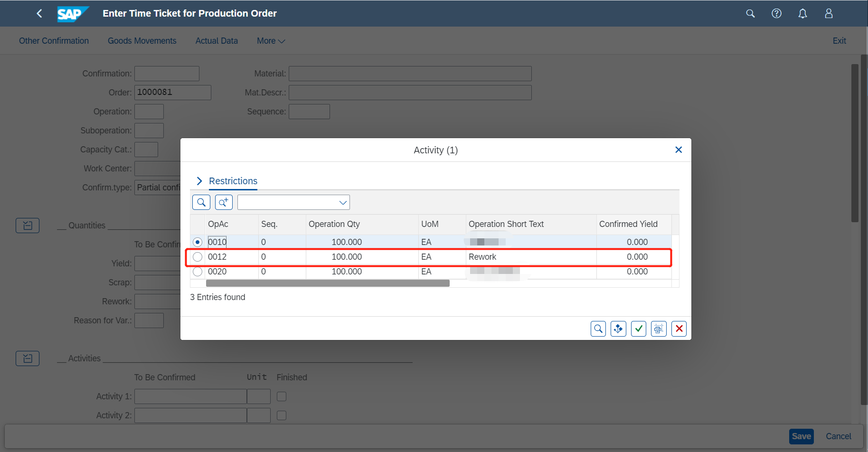Click the Save button
This screenshot has height=452, width=868.
coord(801,436)
